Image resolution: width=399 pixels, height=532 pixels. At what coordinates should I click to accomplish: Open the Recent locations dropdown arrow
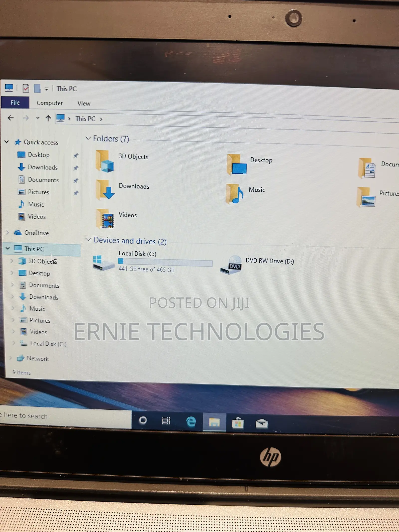coord(38,118)
